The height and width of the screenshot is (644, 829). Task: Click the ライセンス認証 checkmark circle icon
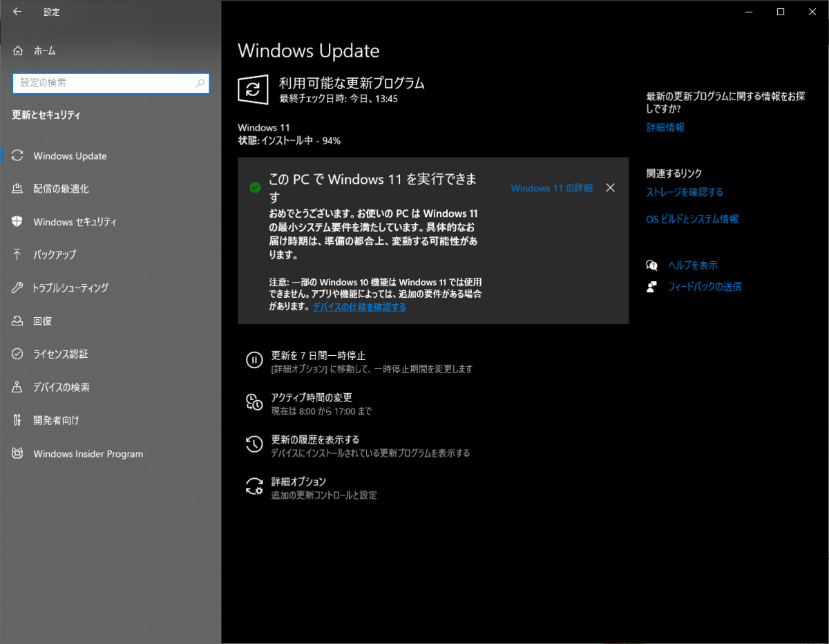click(x=18, y=354)
